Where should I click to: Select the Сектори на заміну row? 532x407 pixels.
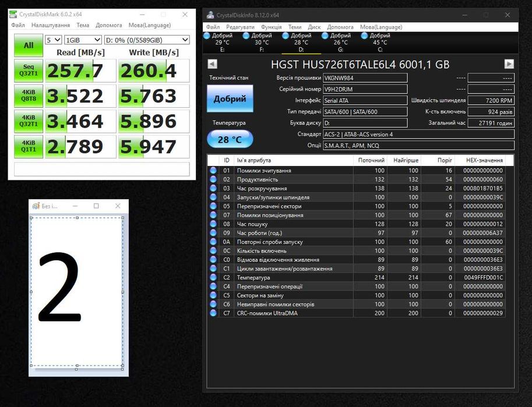coord(356,295)
